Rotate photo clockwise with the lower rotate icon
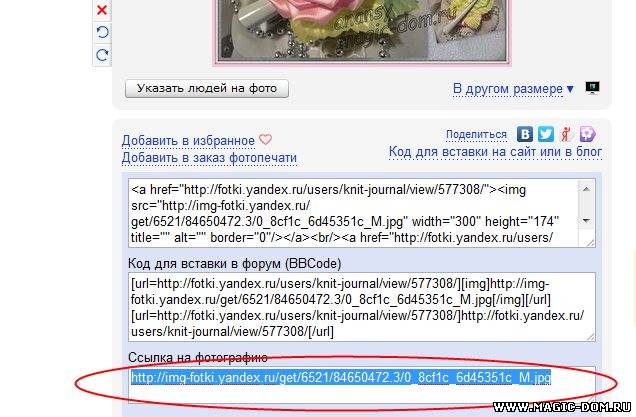636x417 pixels. tap(102, 55)
